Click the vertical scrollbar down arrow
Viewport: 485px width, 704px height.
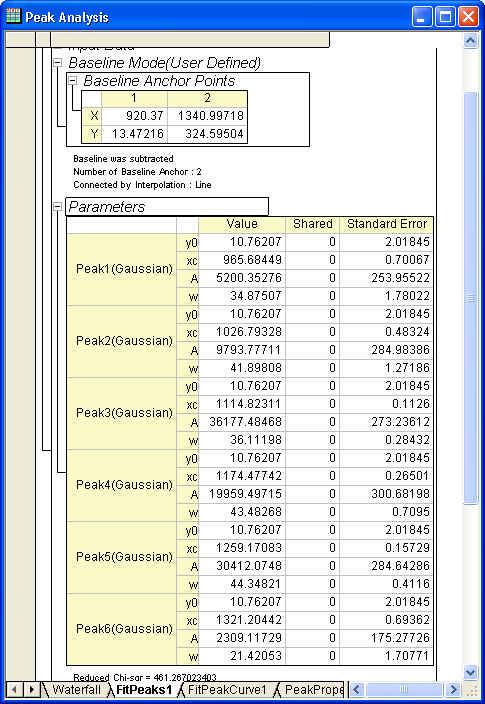(x=470, y=673)
